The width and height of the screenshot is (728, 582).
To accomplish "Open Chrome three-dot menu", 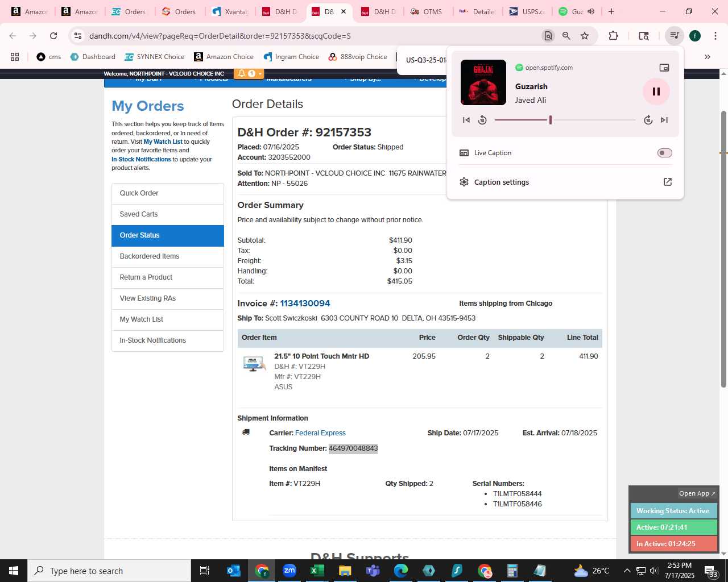I will [715, 36].
